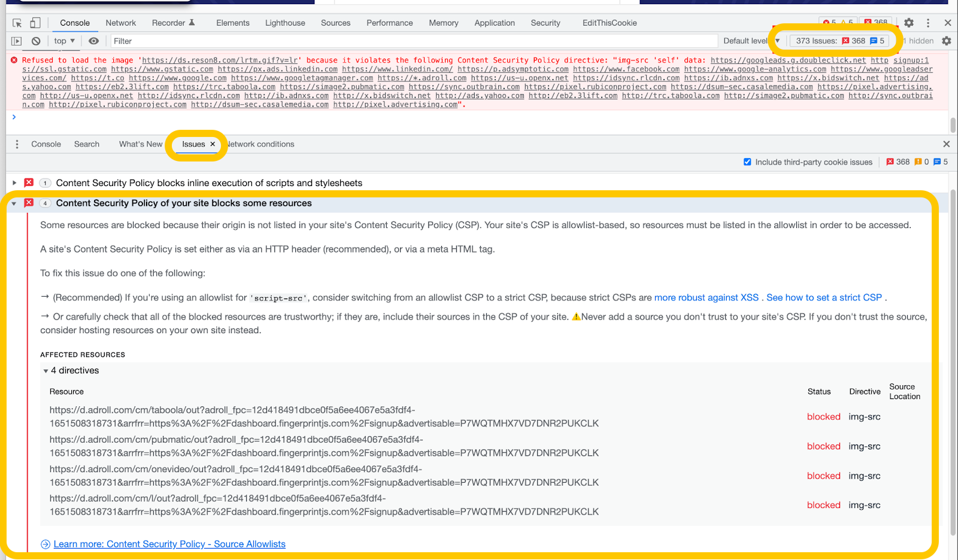
Task: Open the Recorder panel tab
Action: [x=173, y=23]
